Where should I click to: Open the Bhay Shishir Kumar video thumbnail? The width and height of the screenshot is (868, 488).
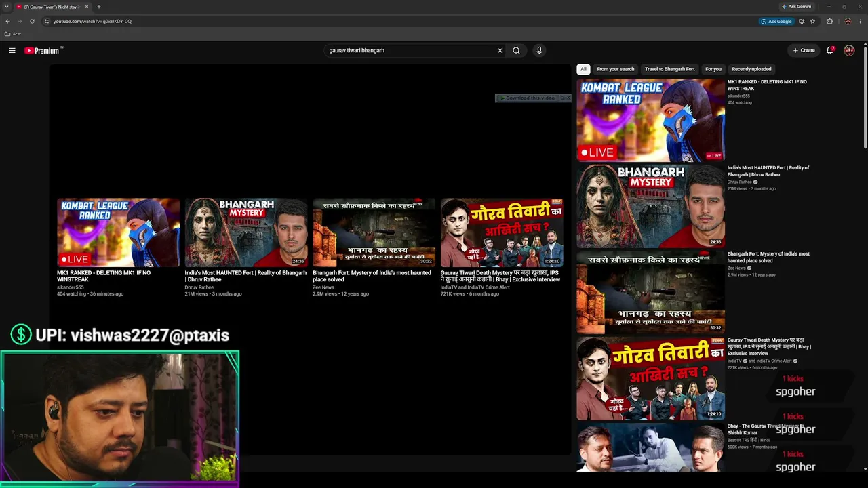650,447
